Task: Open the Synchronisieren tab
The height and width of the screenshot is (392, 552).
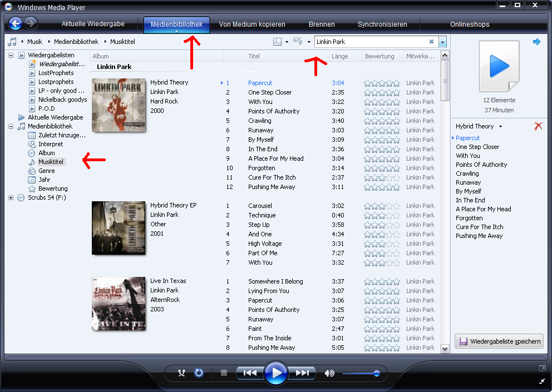Action: [x=382, y=24]
